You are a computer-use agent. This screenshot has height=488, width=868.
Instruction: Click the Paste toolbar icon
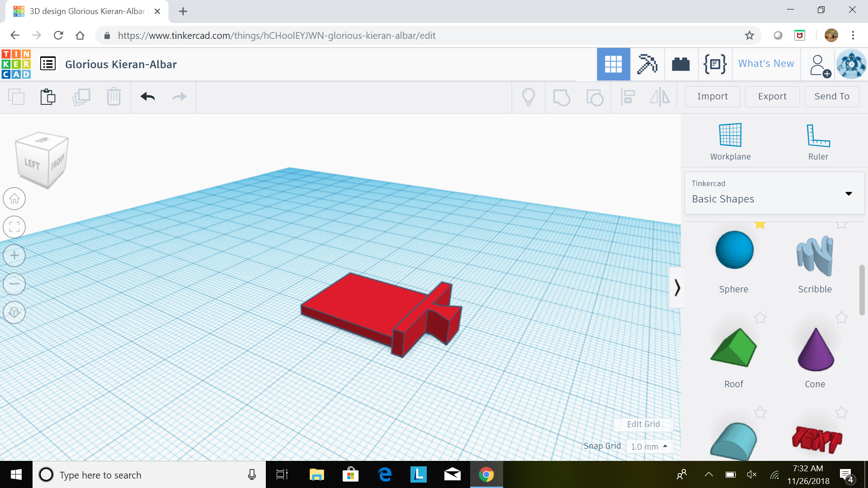pos(48,97)
